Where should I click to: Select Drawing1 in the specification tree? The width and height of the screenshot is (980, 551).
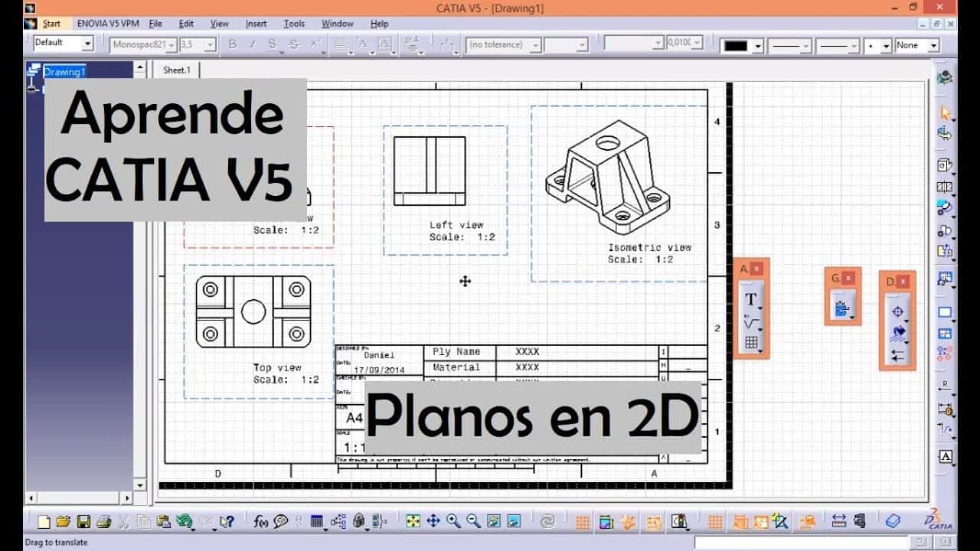click(x=64, y=72)
